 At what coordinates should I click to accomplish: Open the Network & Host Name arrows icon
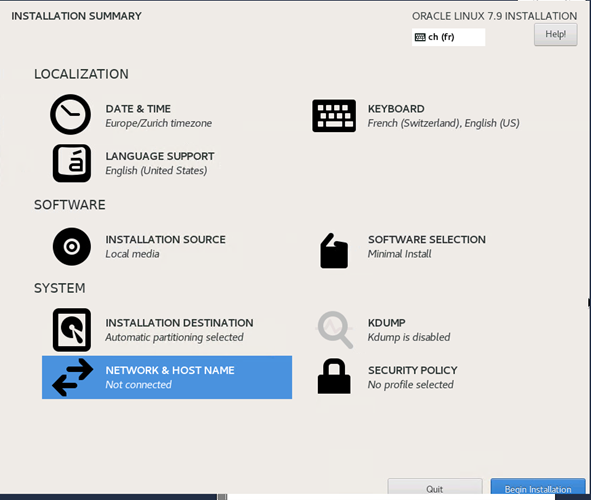(72, 377)
